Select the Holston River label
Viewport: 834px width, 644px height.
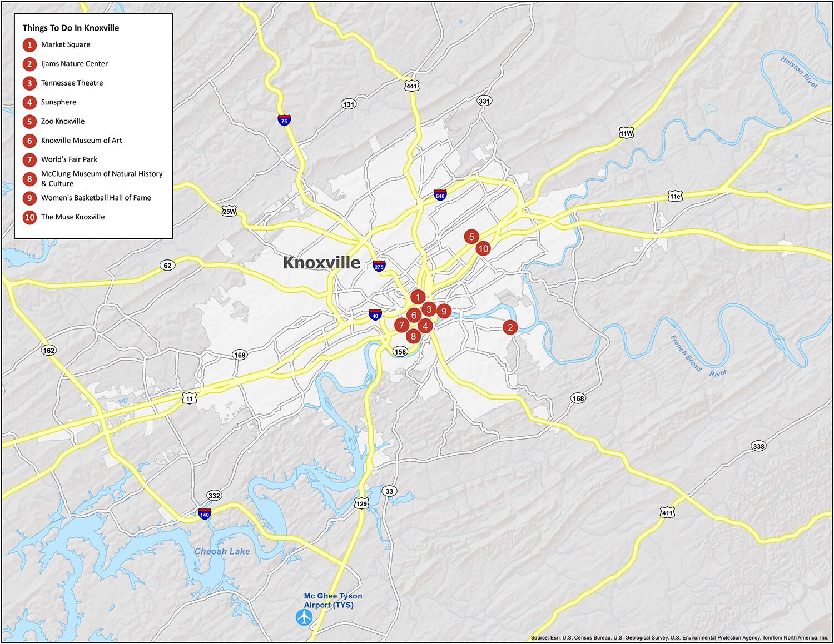799,72
